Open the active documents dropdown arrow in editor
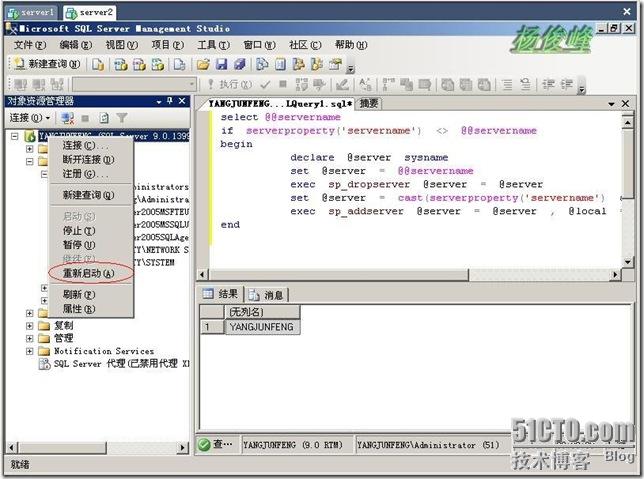This screenshot has height=479, width=644. pos(611,104)
